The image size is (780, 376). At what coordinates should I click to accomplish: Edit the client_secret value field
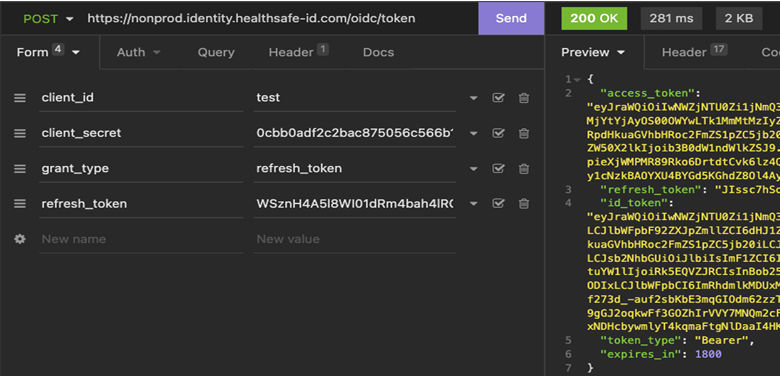[355, 133]
